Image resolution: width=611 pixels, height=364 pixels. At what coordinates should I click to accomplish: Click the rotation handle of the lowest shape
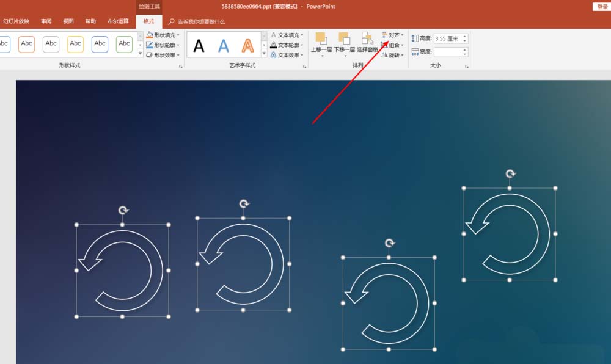[389, 243]
